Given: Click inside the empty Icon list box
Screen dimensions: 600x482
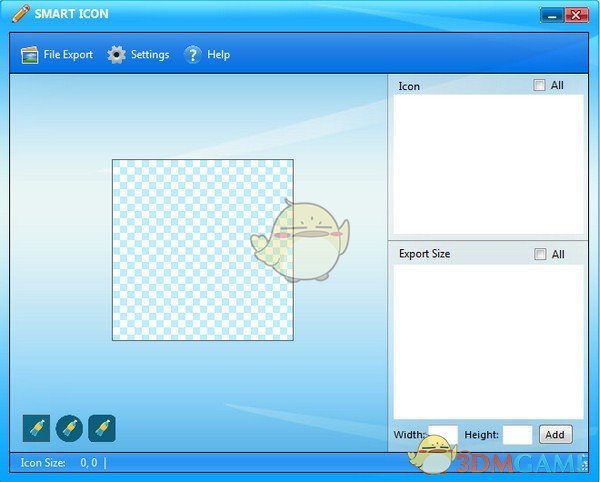Looking at the screenshot, I should tap(489, 164).
